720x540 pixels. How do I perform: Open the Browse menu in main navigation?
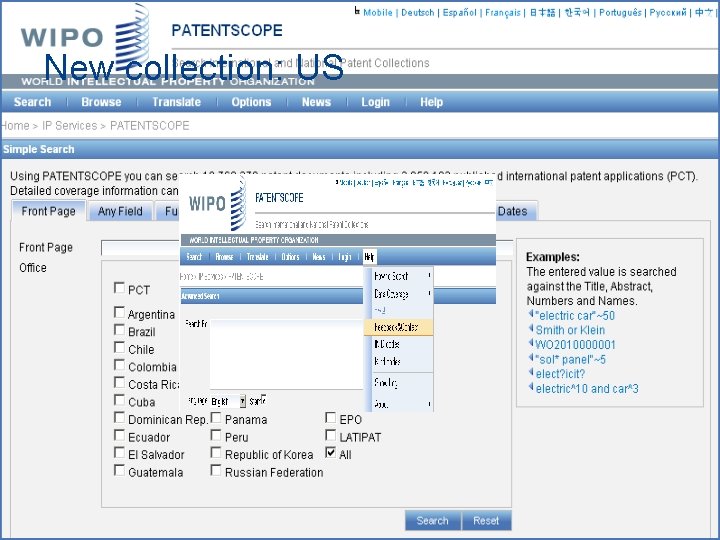pos(101,102)
